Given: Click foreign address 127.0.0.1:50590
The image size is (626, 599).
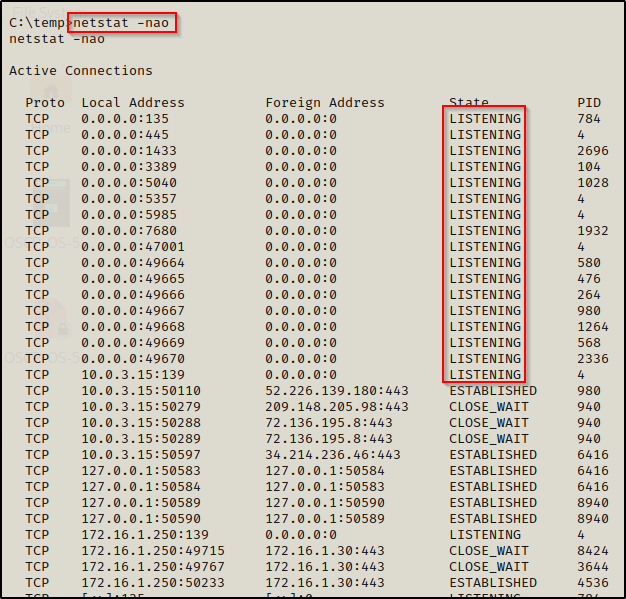Looking at the screenshot, I should (x=325, y=502).
